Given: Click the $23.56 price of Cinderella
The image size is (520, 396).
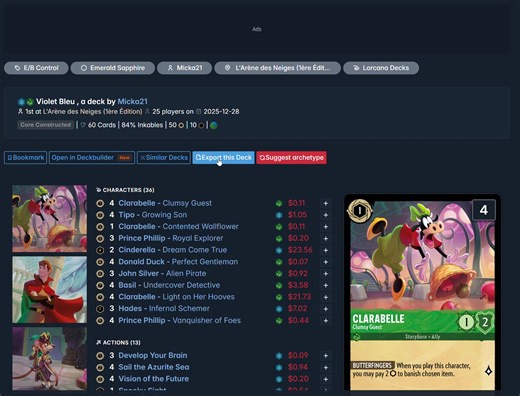Looking at the screenshot, I should [x=300, y=250].
